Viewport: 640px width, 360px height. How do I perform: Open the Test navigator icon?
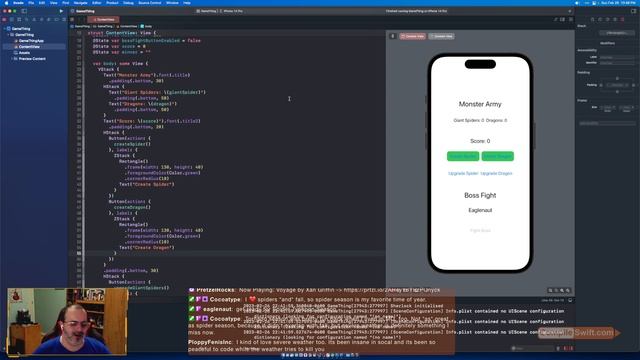41,19
